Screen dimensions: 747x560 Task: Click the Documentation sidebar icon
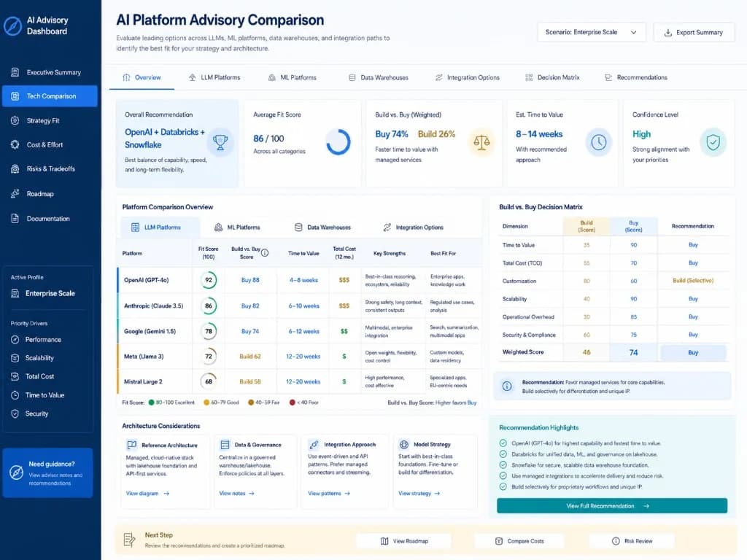(x=15, y=219)
